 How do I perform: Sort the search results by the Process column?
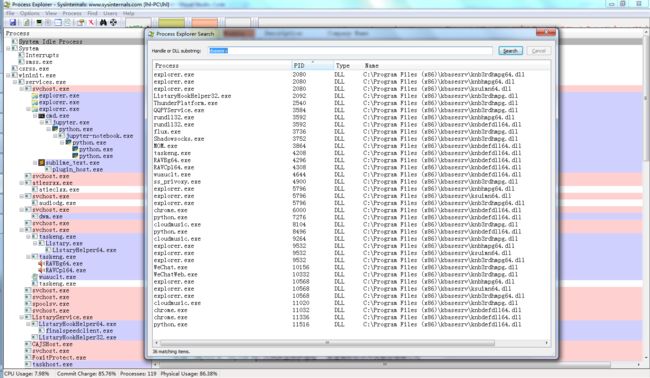coord(222,65)
